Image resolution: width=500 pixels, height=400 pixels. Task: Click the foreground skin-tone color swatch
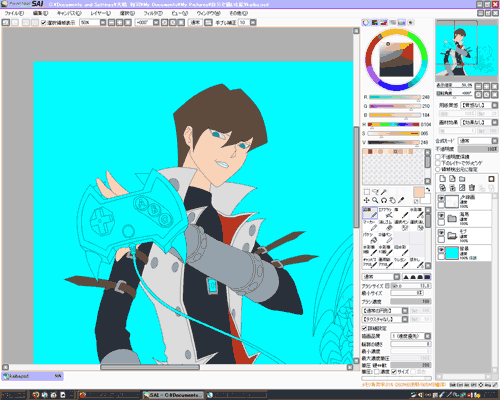point(419,192)
